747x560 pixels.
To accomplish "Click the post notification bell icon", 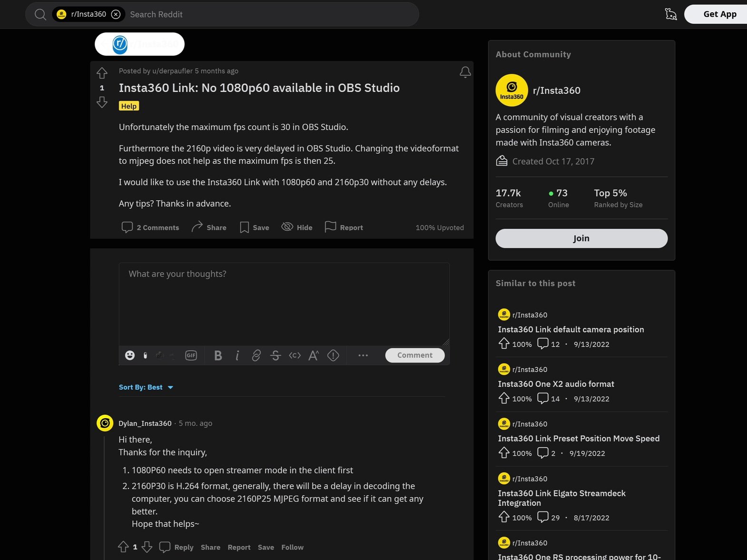I will (465, 72).
